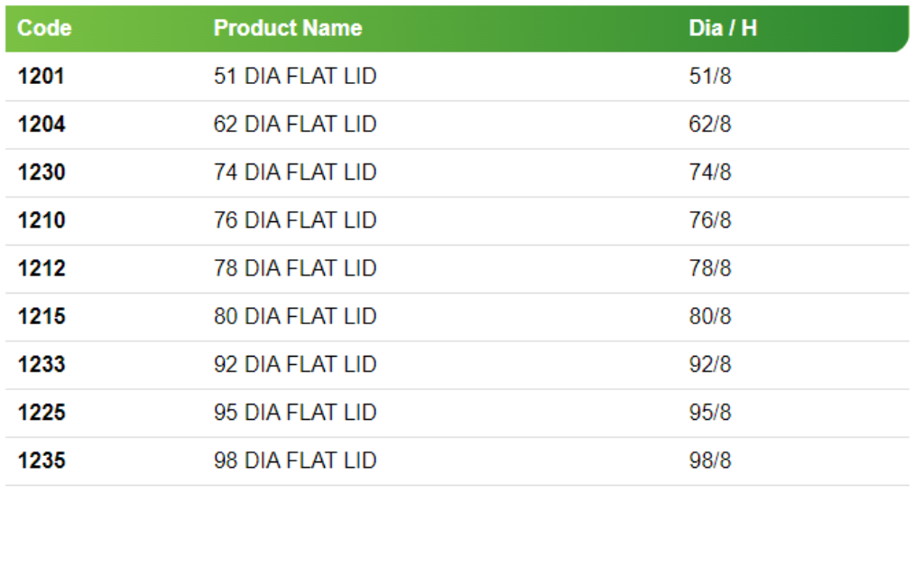Click the 92 DIA FLAT LID name

coord(295,365)
